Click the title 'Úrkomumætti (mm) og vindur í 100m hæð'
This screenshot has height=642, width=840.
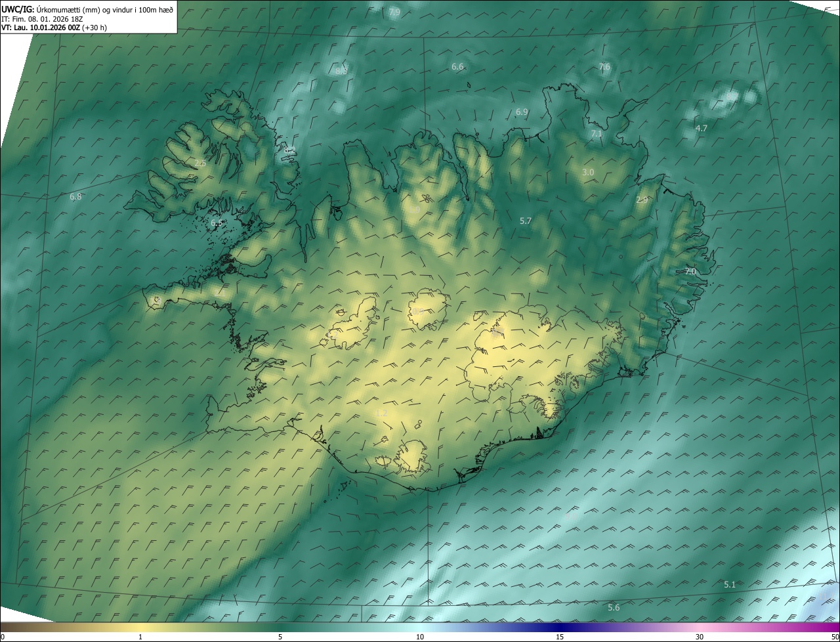click(x=105, y=9)
